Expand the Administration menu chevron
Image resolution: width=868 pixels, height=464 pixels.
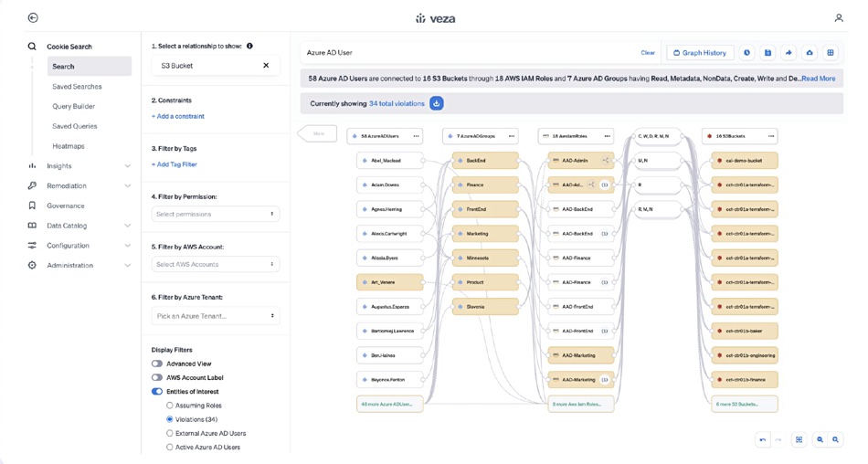tap(128, 266)
